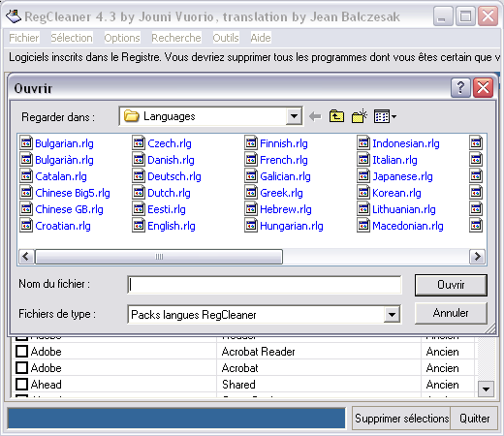Select the Bulgarian.rlg file icon
This screenshot has height=436, width=504.
pyautogui.click(x=26, y=142)
